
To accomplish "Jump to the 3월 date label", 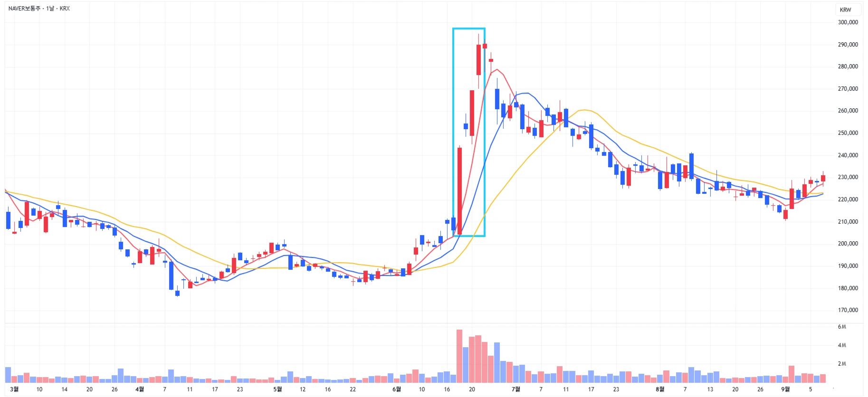I will point(14,389).
